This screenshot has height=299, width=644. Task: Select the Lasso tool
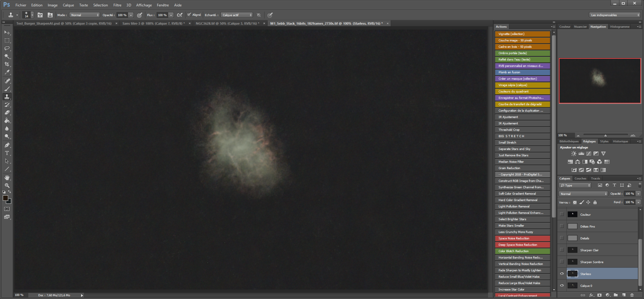(7, 48)
